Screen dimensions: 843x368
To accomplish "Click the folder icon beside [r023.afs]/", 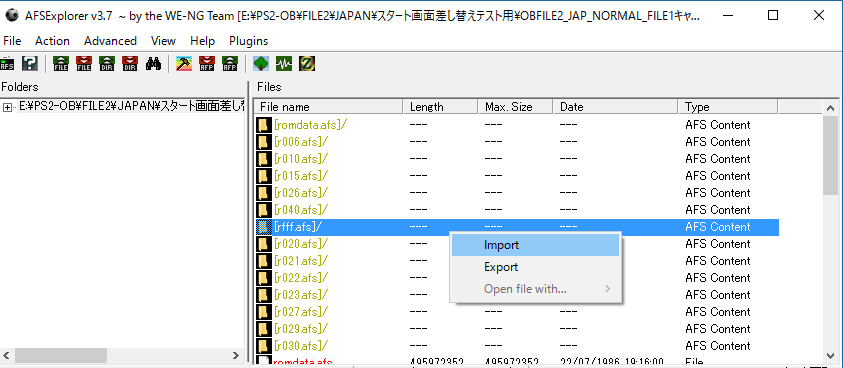I will [x=264, y=295].
